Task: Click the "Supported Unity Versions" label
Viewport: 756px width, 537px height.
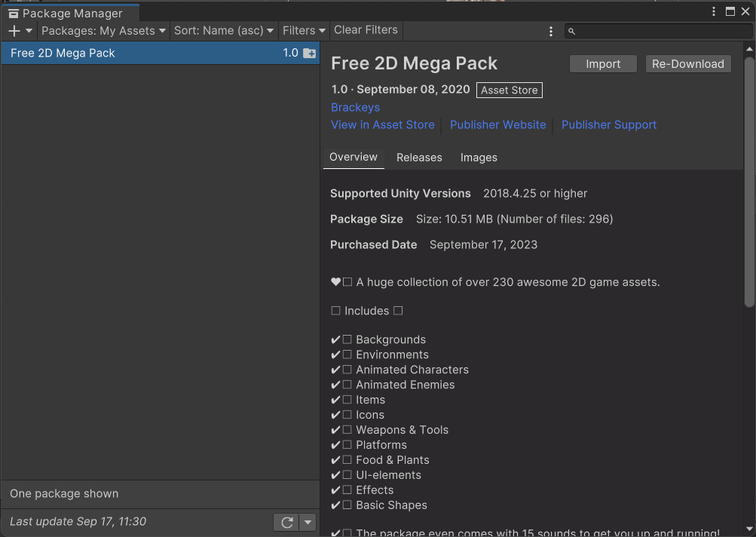Action: click(400, 194)
